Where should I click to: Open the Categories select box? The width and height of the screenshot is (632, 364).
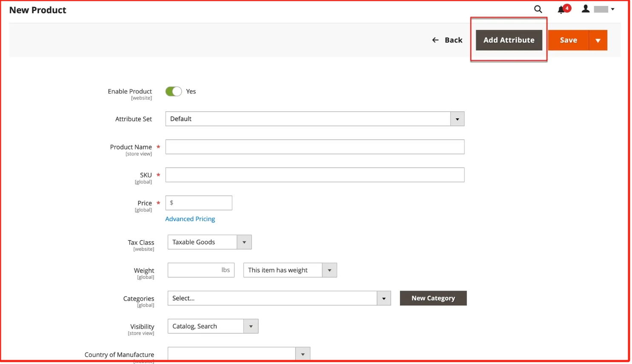pyautogui.click(x=279, y=299)
